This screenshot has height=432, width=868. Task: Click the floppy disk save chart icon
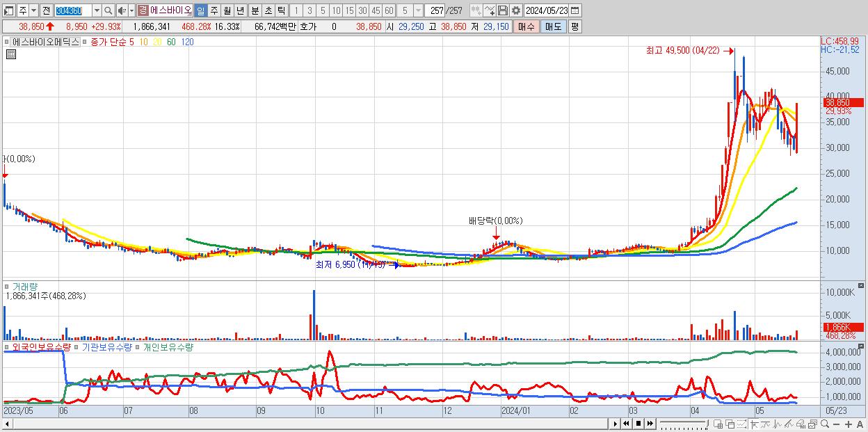click(x=502, y=10)
